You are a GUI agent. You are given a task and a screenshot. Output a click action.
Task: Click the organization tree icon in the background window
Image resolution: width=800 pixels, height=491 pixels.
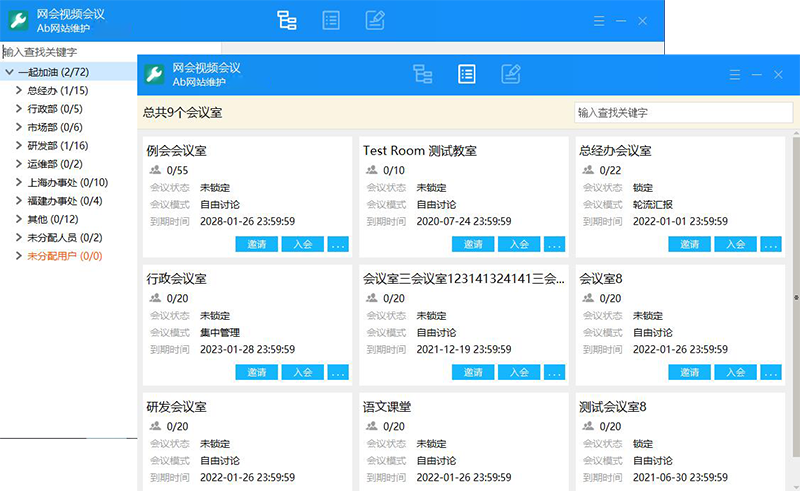pyautogui.click(x=287, y=20)
